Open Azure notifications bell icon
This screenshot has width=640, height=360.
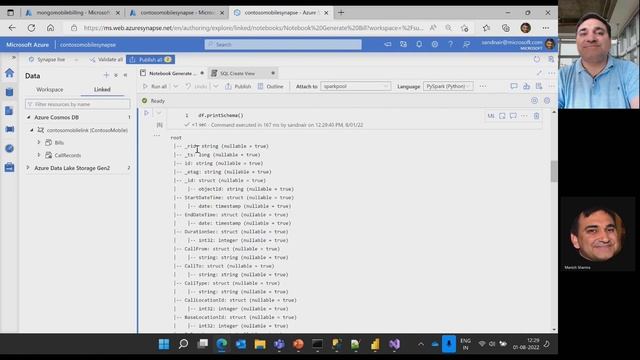click(x=419, y=44)
